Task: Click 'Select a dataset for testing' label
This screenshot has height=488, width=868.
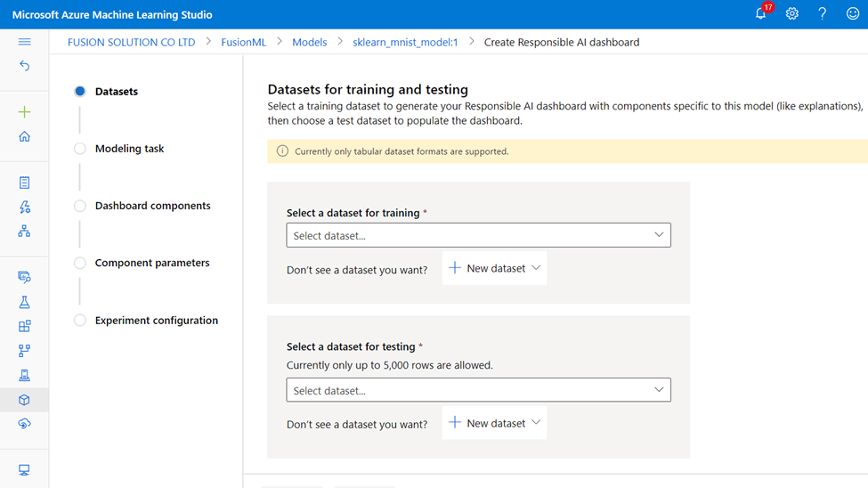Action: pos(351,346)
